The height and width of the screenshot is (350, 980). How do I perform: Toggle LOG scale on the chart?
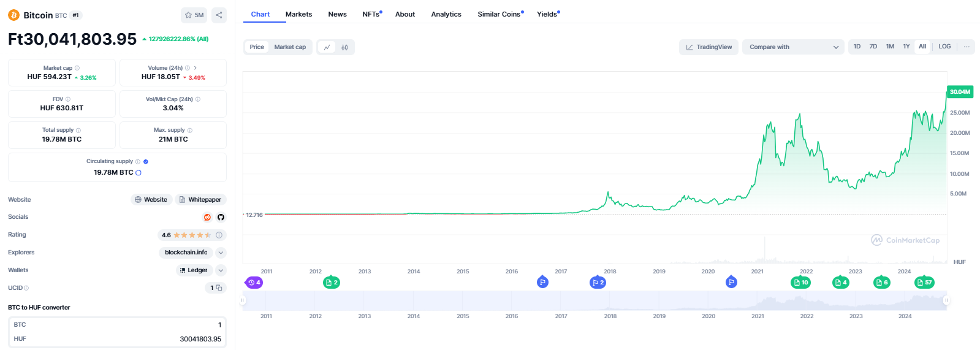(944, 47)
